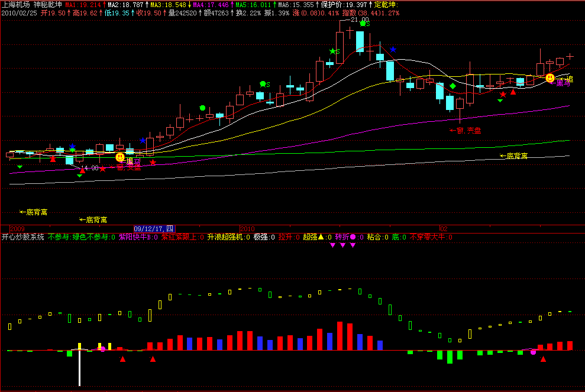Click the 14.00 low price marker

89,168
